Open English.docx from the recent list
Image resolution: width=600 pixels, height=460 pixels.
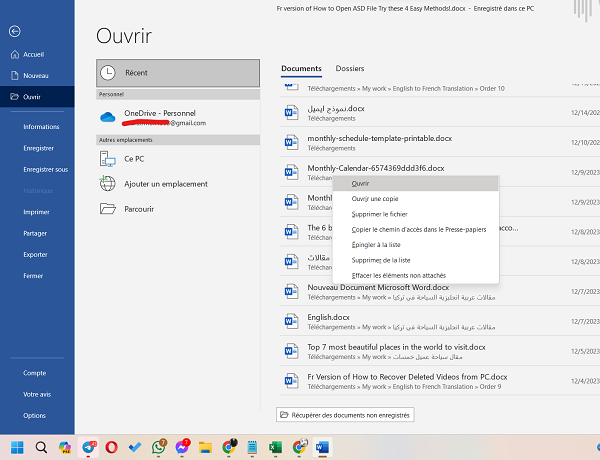click(328, 317)
